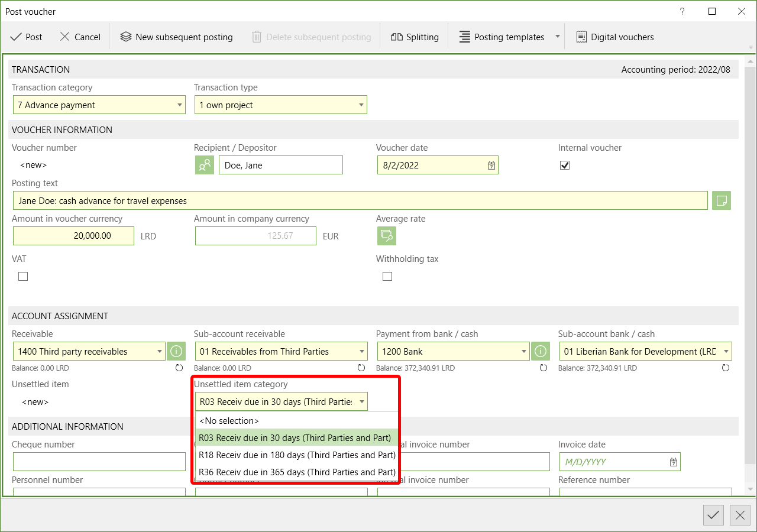Screen dimensions: 757x532
Task: Click the window help question mark
Action: [682, 11]
